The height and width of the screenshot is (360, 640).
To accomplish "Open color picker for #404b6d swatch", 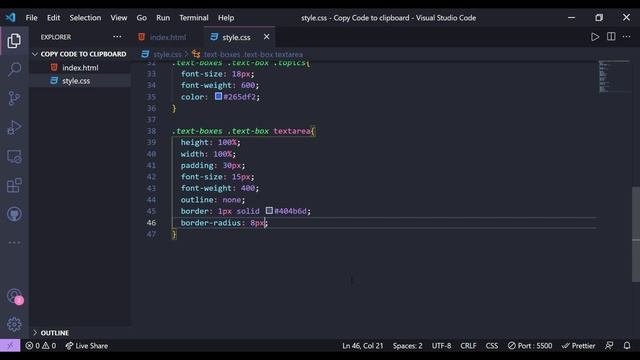I will coord(269,211).
